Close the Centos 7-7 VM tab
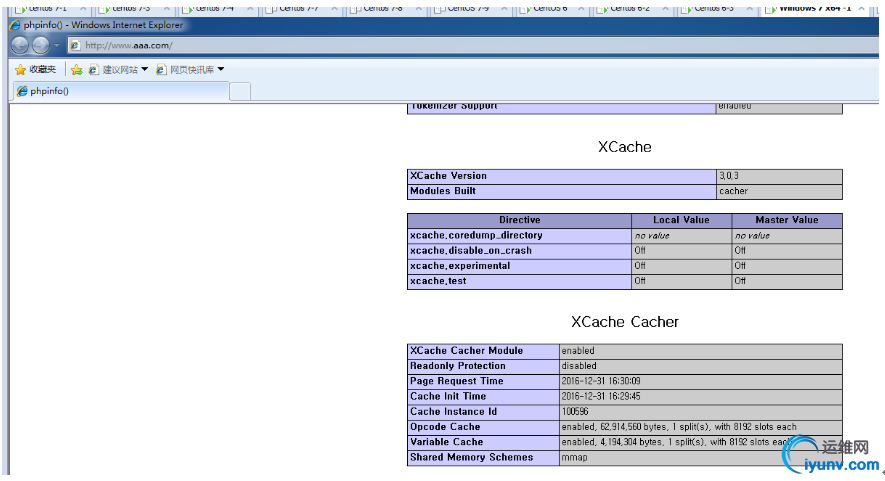 coord(334,8)
